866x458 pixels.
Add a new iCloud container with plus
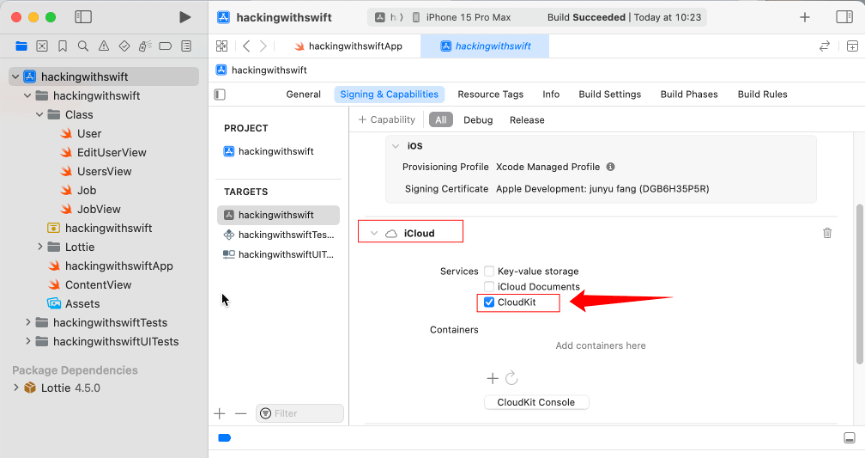coord(492,378)
